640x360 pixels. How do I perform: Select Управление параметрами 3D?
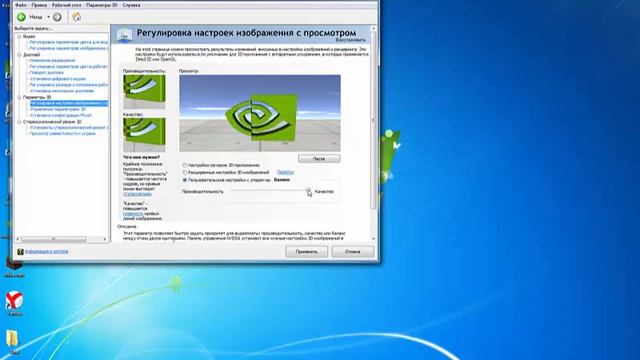click(x=58, y=109)
